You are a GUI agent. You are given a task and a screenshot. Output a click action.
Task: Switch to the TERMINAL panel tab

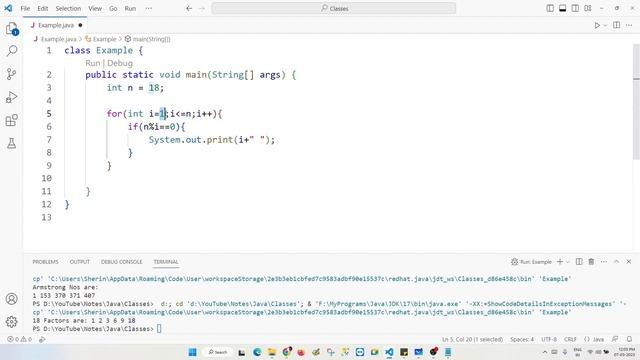[x=166, y=262]
